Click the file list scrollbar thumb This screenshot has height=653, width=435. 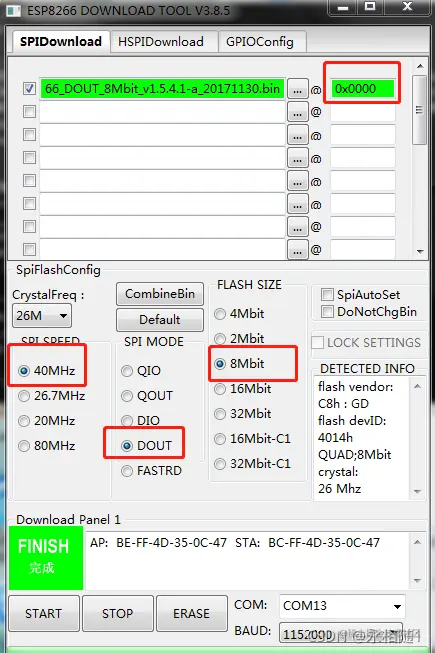pyautogui.click(x=420, y=110)
